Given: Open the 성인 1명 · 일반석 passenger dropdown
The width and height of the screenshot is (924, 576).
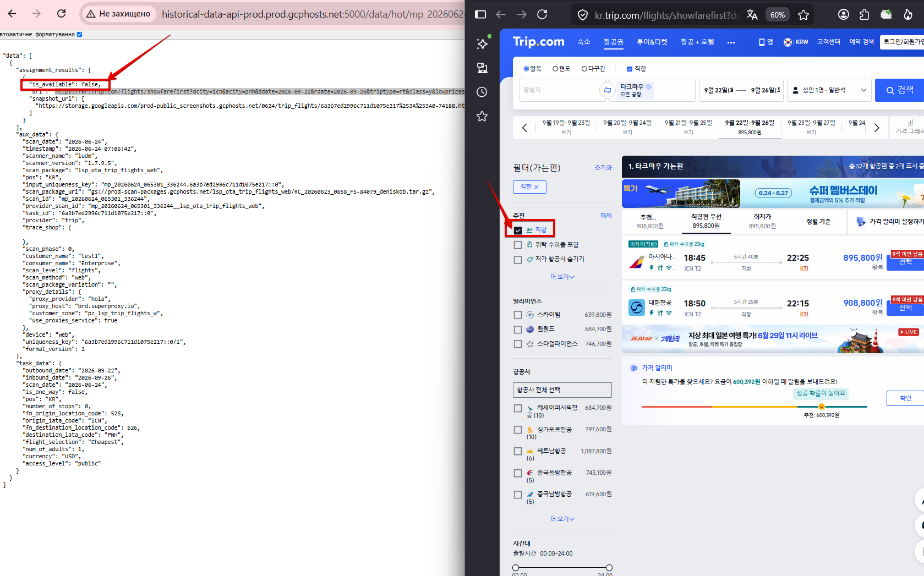Looking at the screenshot, I should click(829, 90).
